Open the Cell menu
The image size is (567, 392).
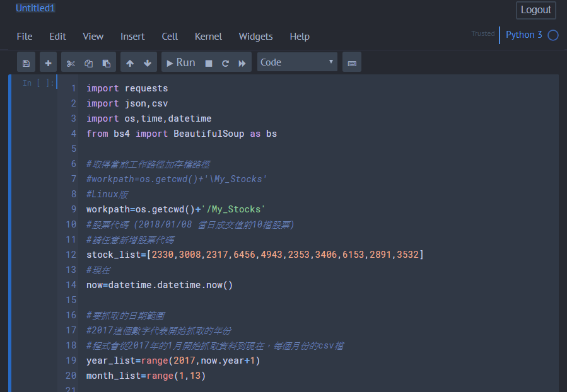(170, 37)
